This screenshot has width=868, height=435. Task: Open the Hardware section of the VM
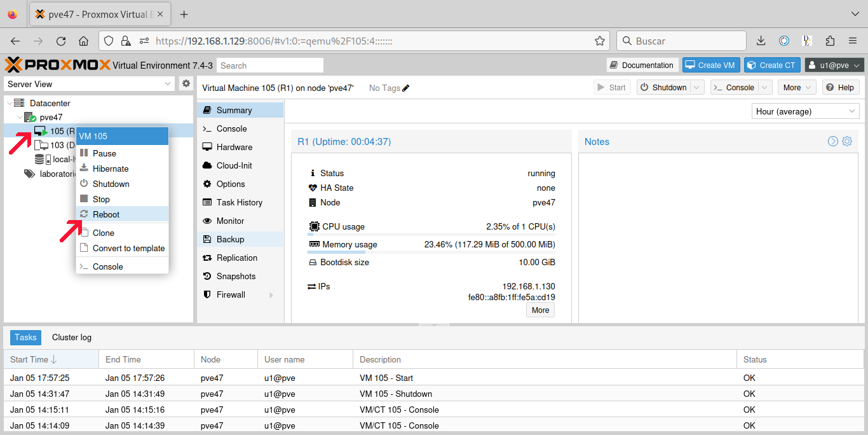pos(240,147)
